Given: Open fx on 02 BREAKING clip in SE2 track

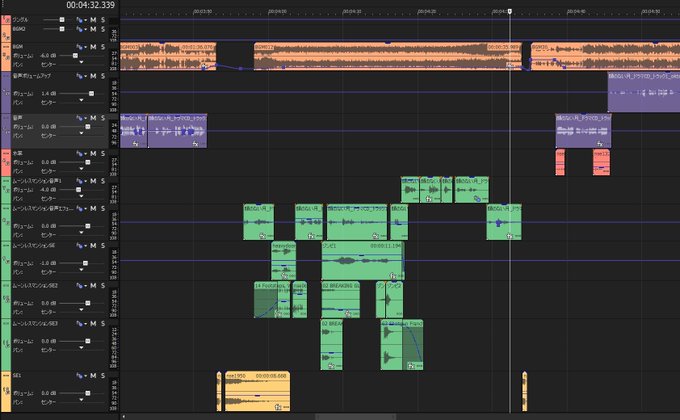Looking at the screenshot, I should 348,313.
